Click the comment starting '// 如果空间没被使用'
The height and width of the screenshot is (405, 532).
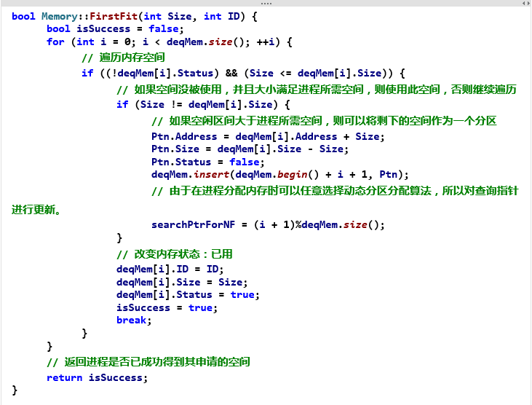point(316,90)
